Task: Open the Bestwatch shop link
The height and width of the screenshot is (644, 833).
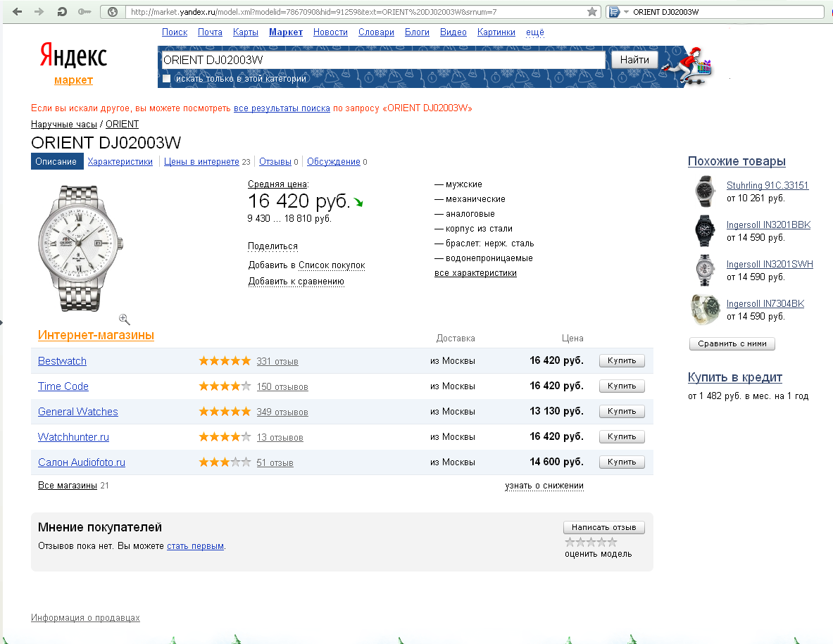Action: pyautogui.click(x=62, y=361)
